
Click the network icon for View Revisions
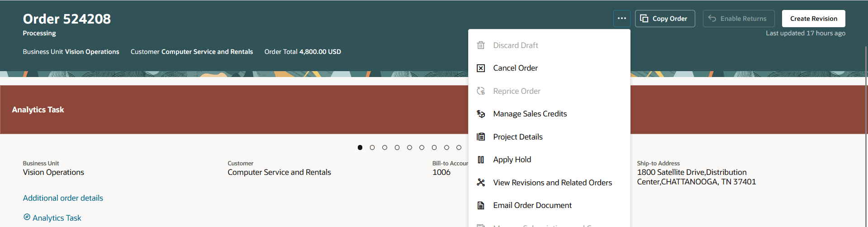(481, 183)
